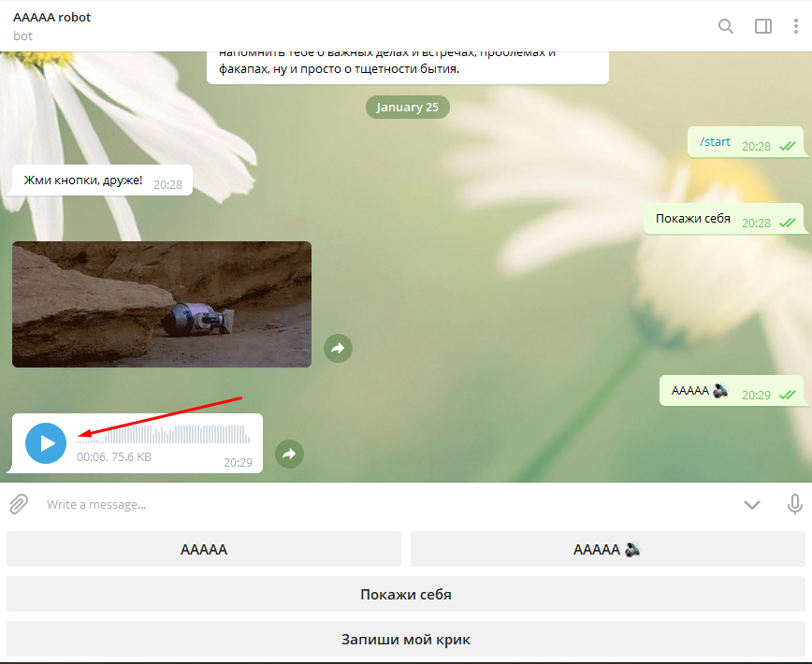This screenshot has width=812, height=664.
Task: Seek within the audio waveform
Action: point(164,435)
